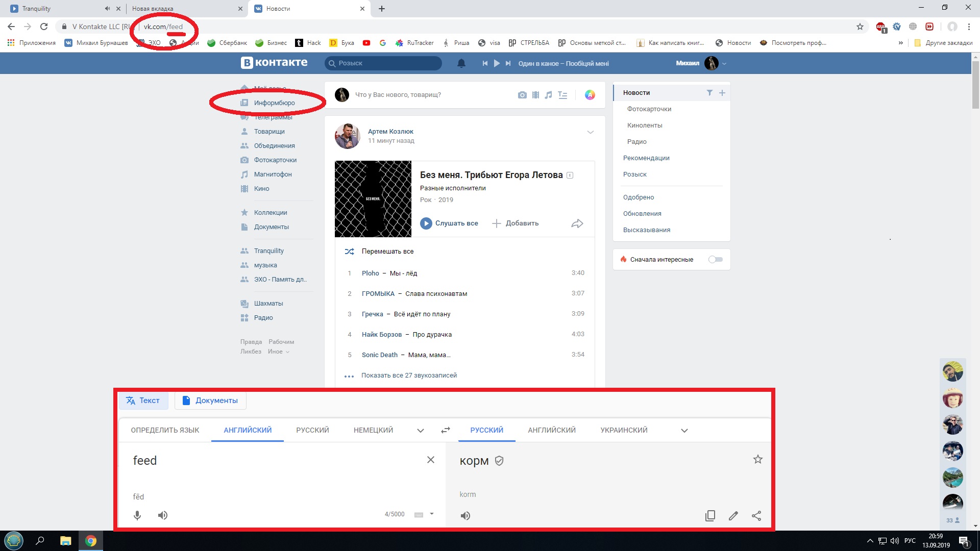Bookmark the page with Chrome star icon
The image size is (980, 551).
(860, 27)
